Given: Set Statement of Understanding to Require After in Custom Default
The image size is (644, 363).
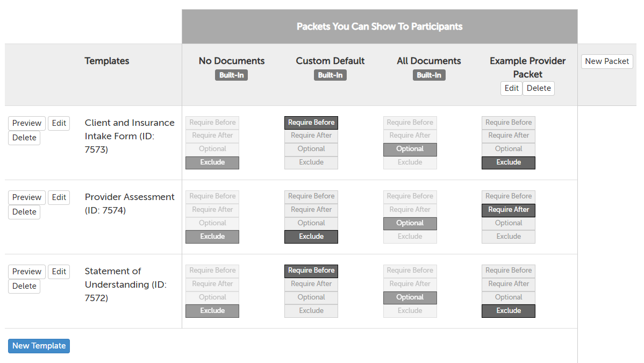Looking at the screenshot, I should 311,284.
